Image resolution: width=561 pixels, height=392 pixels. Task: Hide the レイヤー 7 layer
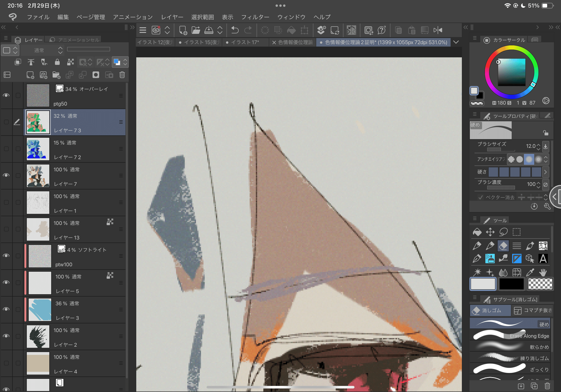tap(6, 175)
